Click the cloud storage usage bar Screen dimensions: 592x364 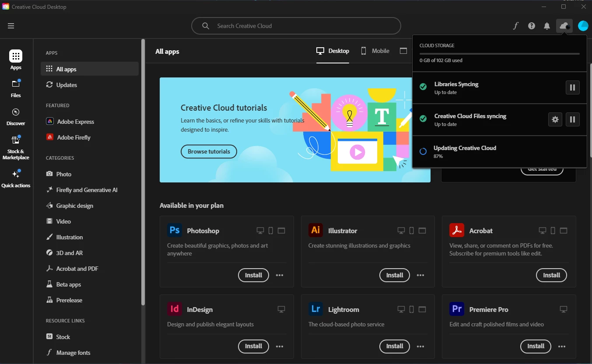500,54
